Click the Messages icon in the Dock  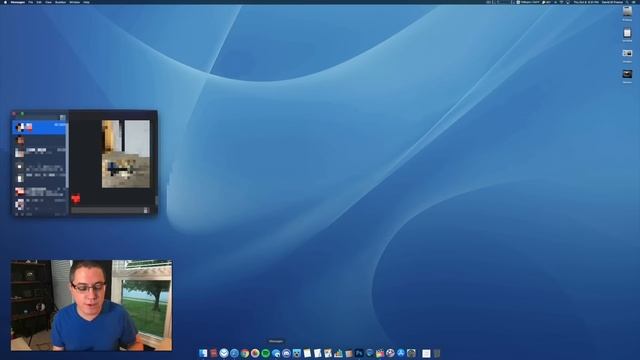pos(276,353)
